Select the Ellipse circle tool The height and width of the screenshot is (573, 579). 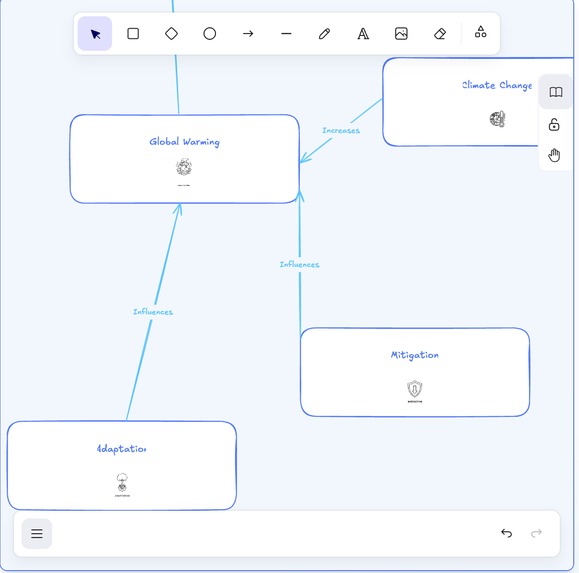[x=210, y=34]
